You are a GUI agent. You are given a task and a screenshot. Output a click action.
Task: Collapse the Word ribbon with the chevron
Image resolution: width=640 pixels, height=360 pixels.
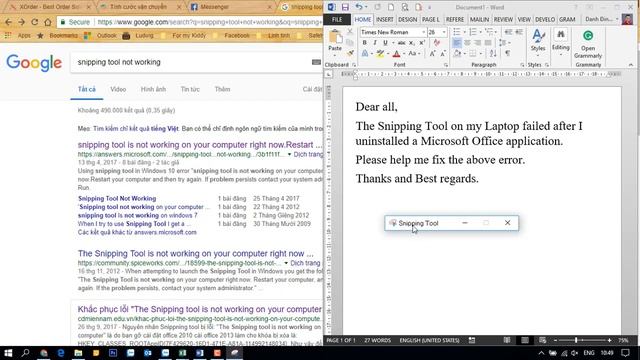[x=631, y=65]
